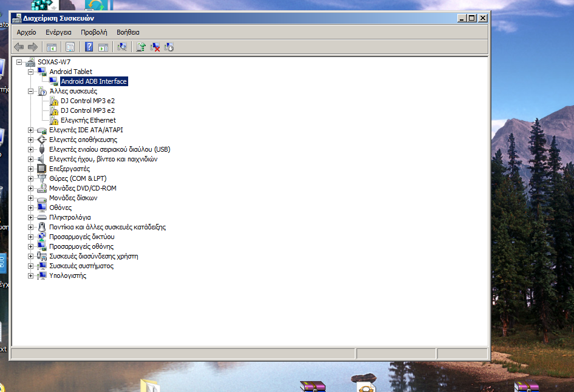The height and width of the screenshot is (392, 574).
Task: Expand Συσκευές διασύνδεσης χρήστη
Action: (31, 256)
